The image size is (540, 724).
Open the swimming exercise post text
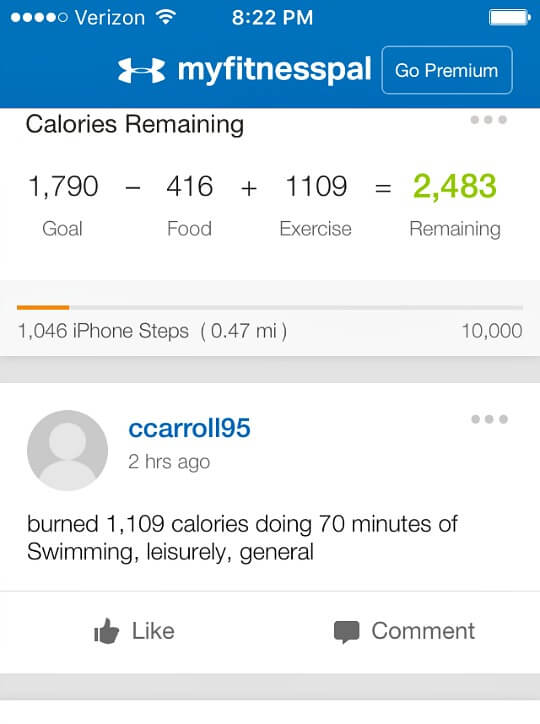(242, 538)
